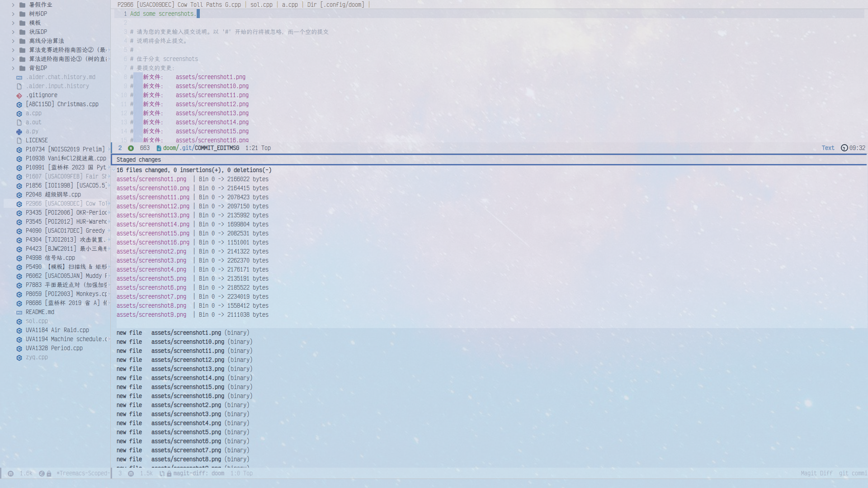
Task: Open the a.cpp tab
Action: coord(290,5)
